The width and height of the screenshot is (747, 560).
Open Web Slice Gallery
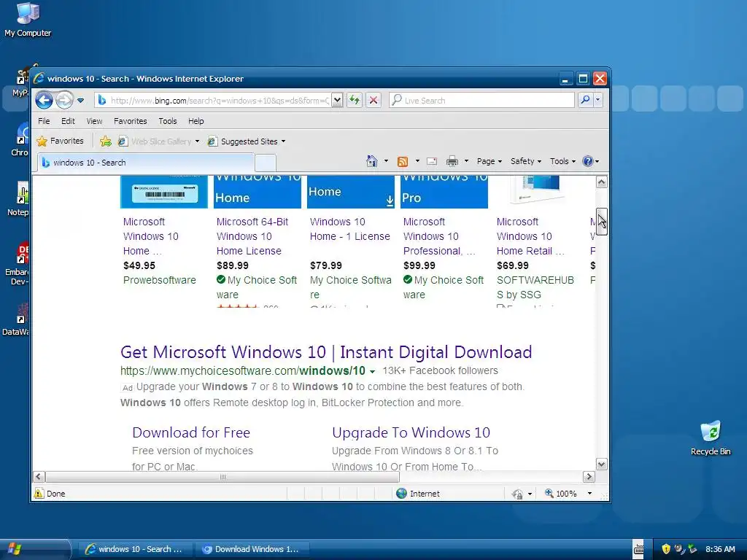[x=158, y=141]
